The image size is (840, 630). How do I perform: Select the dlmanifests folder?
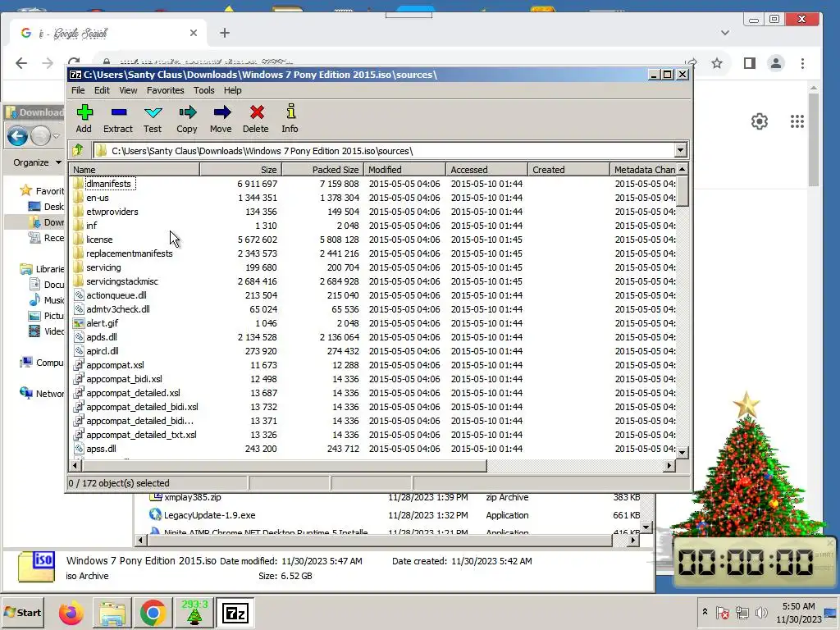109,184
